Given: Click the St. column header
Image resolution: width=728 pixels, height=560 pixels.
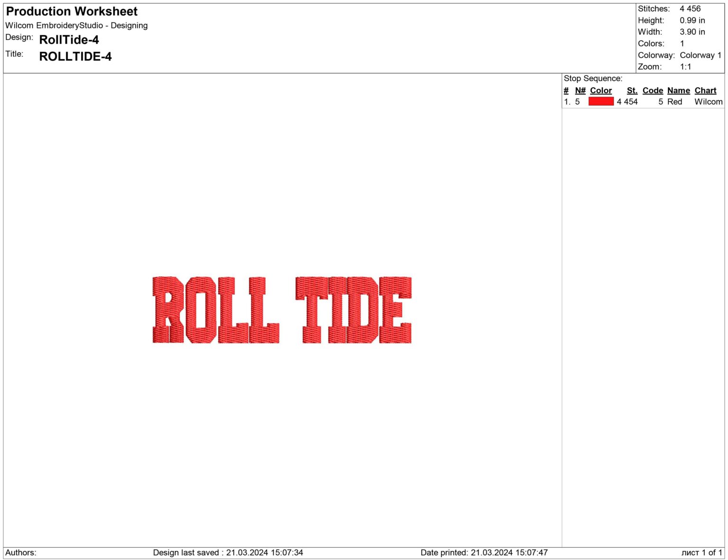Looking at the screenshot, I should pos(632,90).
